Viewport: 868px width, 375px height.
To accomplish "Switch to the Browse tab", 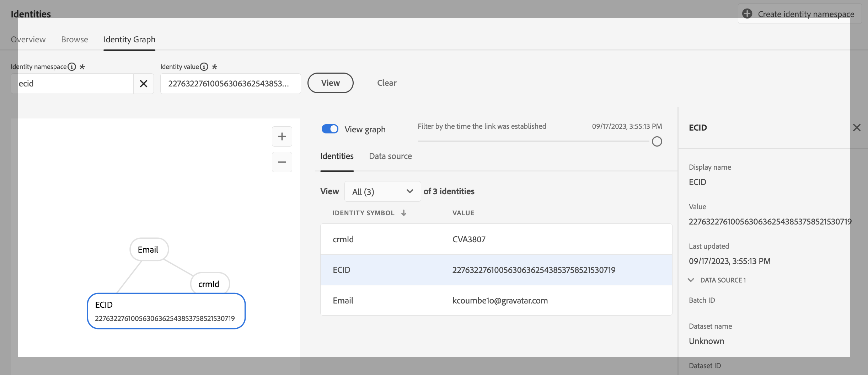I will (75, 39).
